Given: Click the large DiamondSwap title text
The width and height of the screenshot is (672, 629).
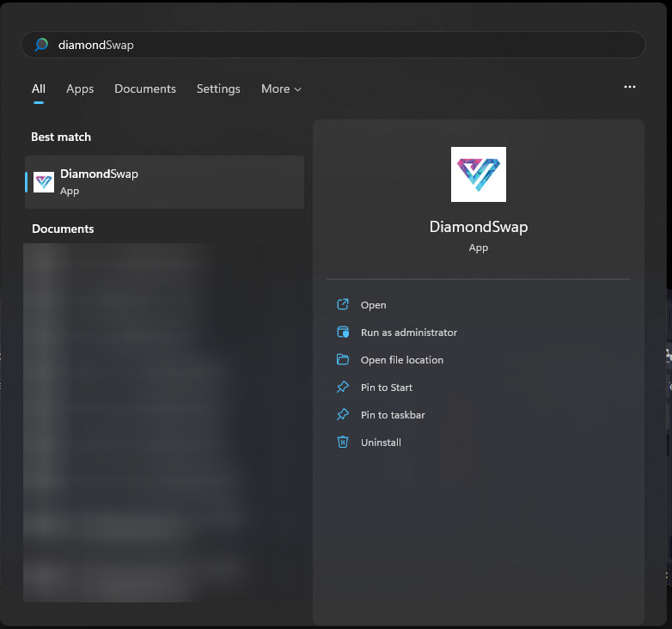Looking at the screenshot, I should tap(479, 227).
